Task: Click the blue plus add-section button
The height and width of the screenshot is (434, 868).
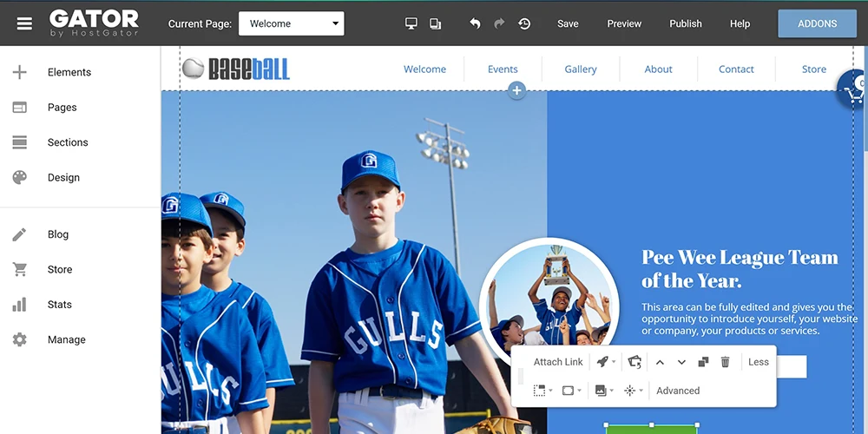Action: coord(516,90)
